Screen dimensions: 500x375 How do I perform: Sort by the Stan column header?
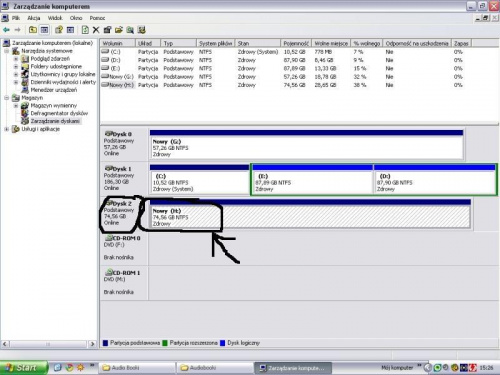258,43
